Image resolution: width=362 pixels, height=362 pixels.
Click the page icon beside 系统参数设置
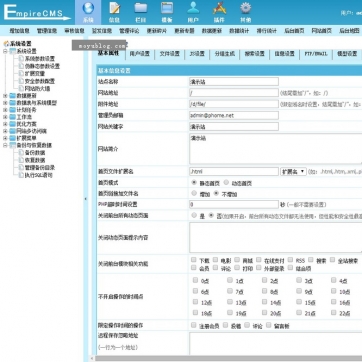point(21,59)
